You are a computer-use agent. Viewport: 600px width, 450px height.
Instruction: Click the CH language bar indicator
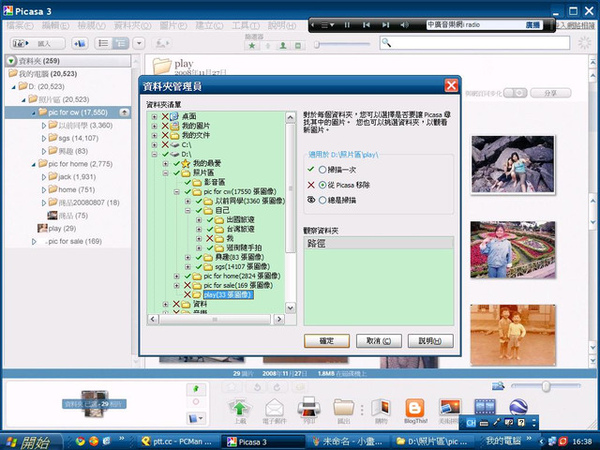tap(471, 423)
